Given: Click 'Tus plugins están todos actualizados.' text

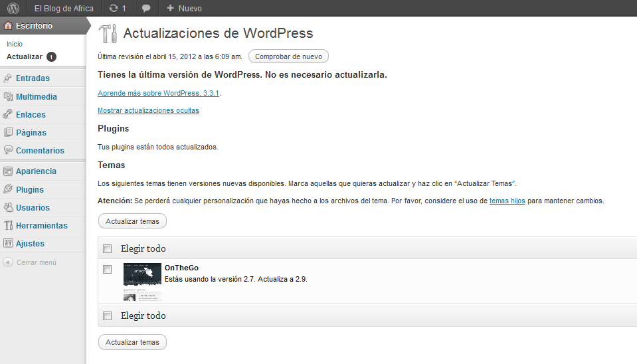Looking at the screenshot, I should (158, 147).
